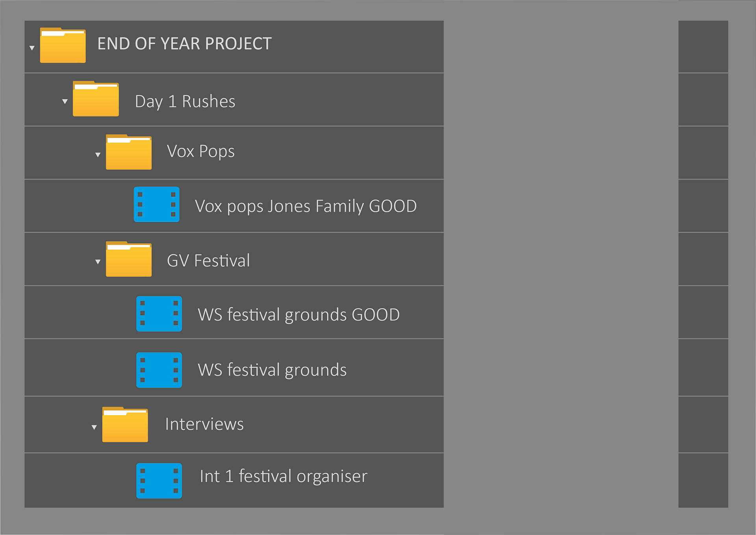Select the END OF YEAR PROJECT label
The width and height of the screenshot is (756, 535).
(x=185, y=44)
